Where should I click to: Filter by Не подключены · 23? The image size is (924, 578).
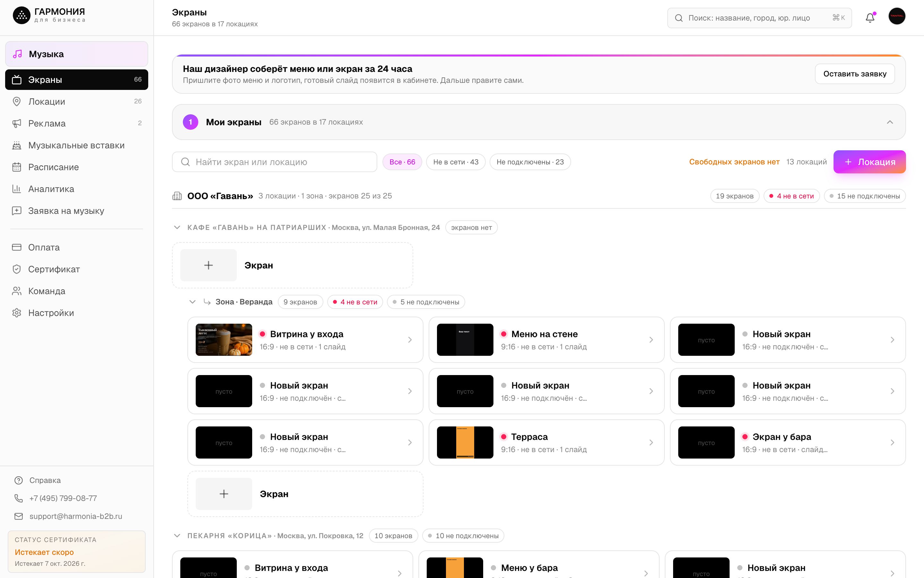(x=530, y=162)
